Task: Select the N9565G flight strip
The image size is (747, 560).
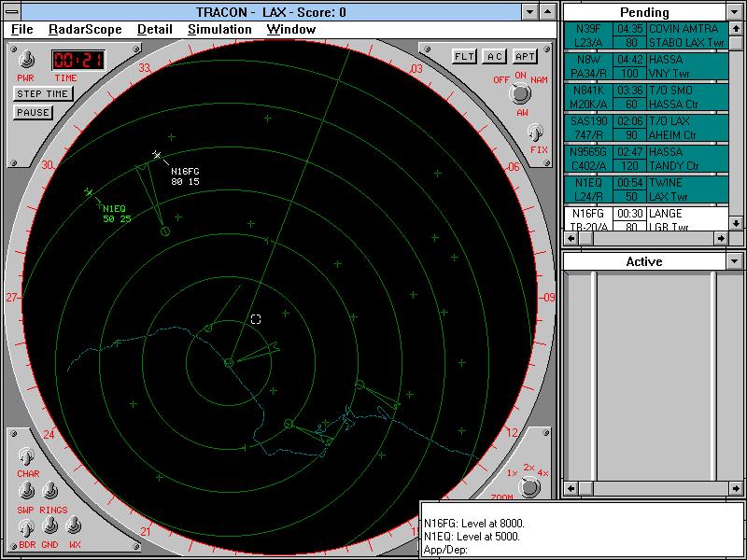Action: [646, 159]
